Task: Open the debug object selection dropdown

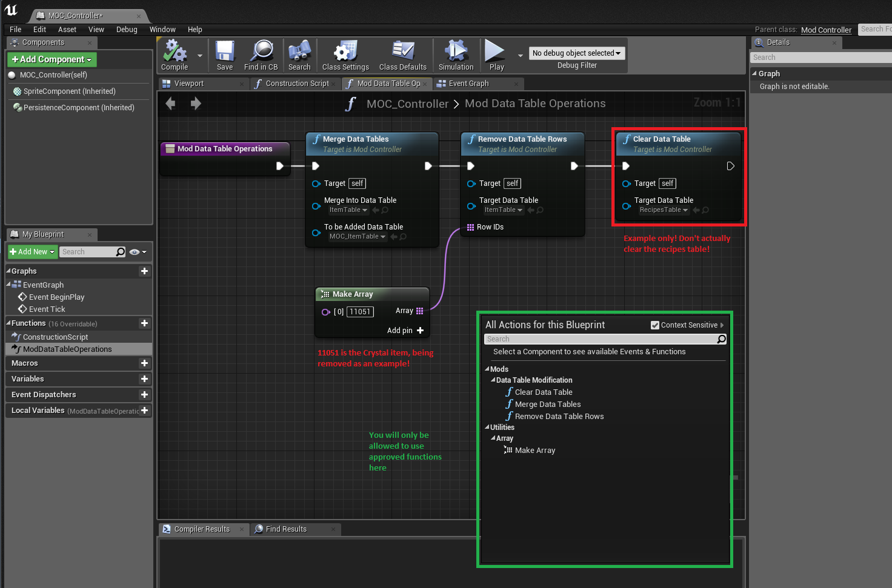Action: point(576,53)
